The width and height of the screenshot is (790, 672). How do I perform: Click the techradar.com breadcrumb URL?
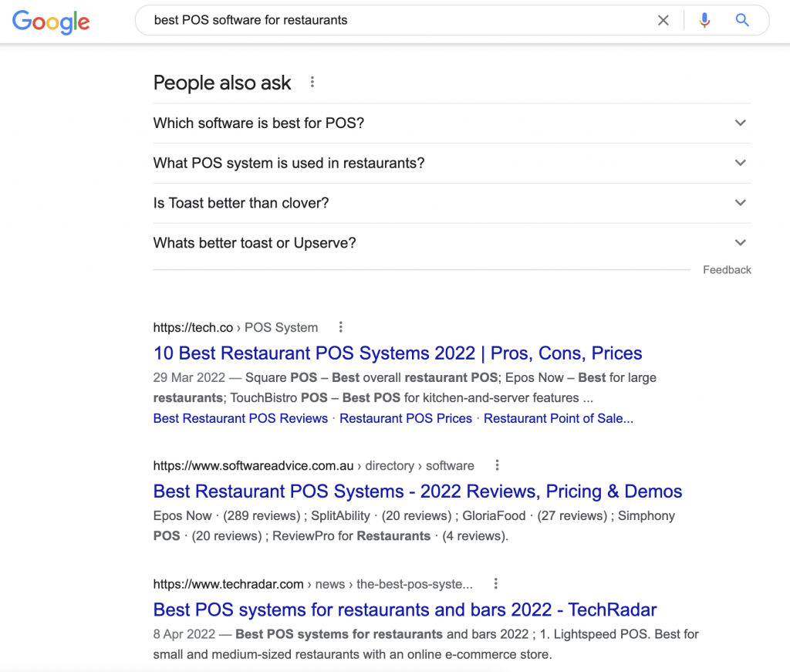[313, 584]
